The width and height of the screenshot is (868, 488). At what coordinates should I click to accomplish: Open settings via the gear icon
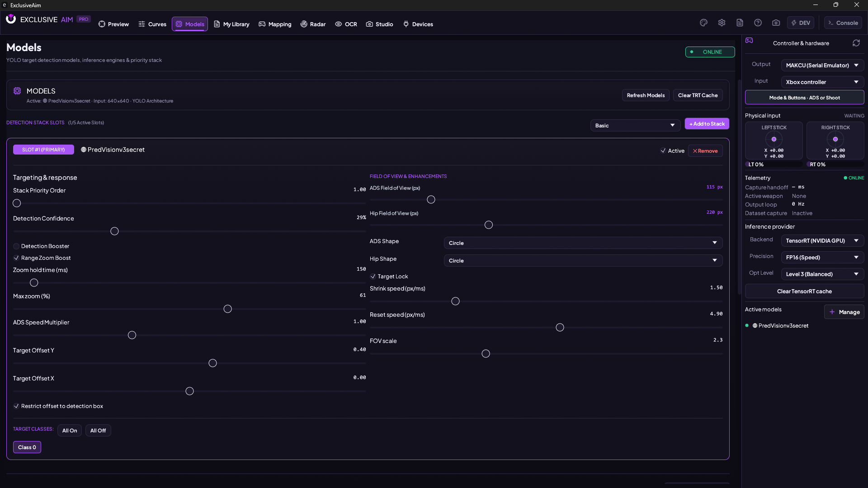[722, 23]
